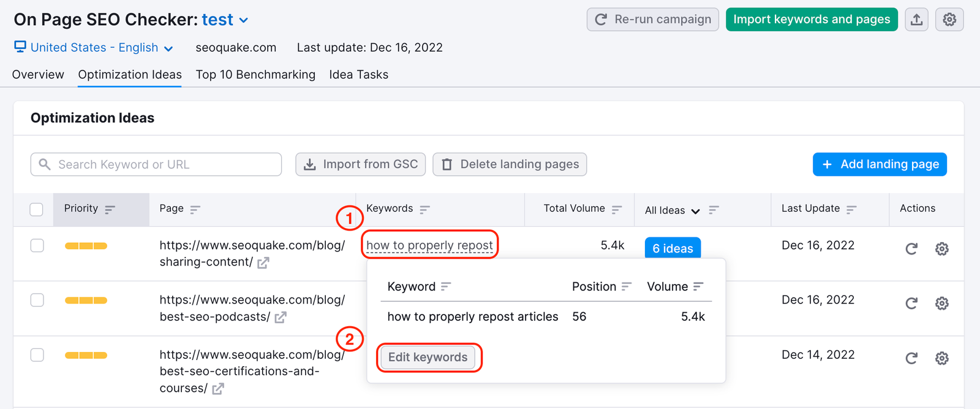
Task: Click the Dec 14, 2022 date cell
Action: tap(818, 354)
